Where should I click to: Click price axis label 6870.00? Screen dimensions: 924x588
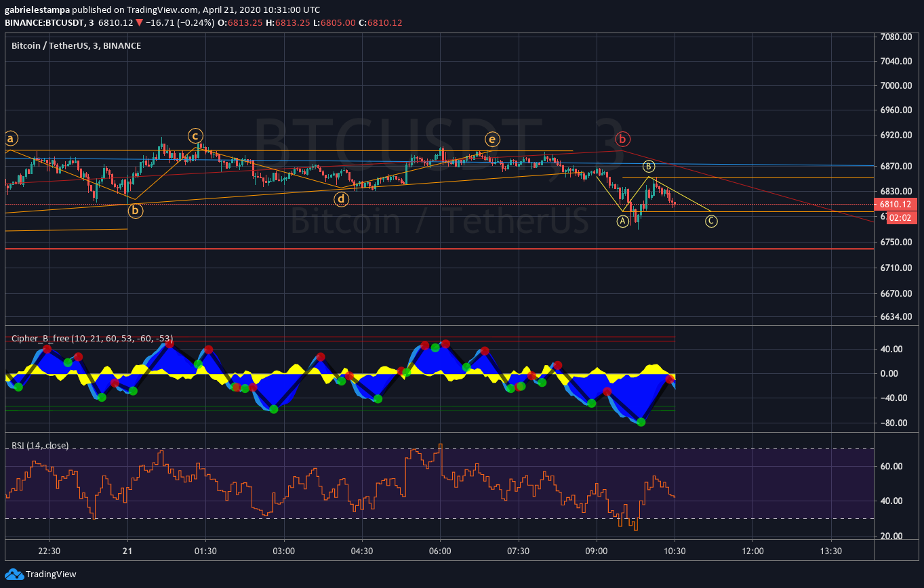coord(896,167)
